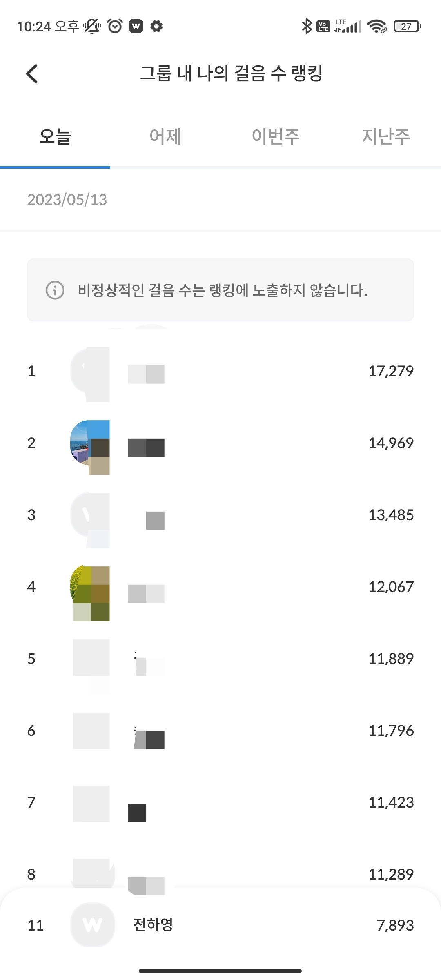Open the alarm clock status icon
Viewport: 441px width, 980px height.
pos(115,26)
